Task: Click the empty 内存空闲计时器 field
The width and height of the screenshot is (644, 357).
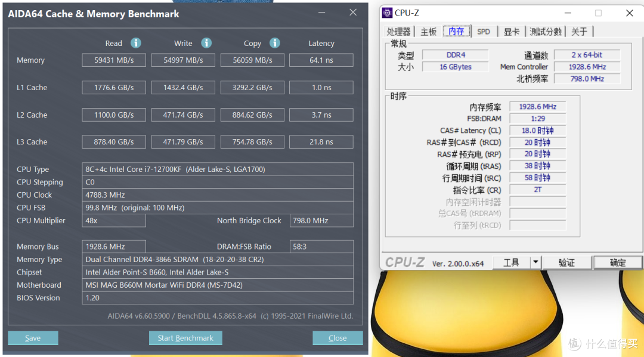Action: pos(538,202)
